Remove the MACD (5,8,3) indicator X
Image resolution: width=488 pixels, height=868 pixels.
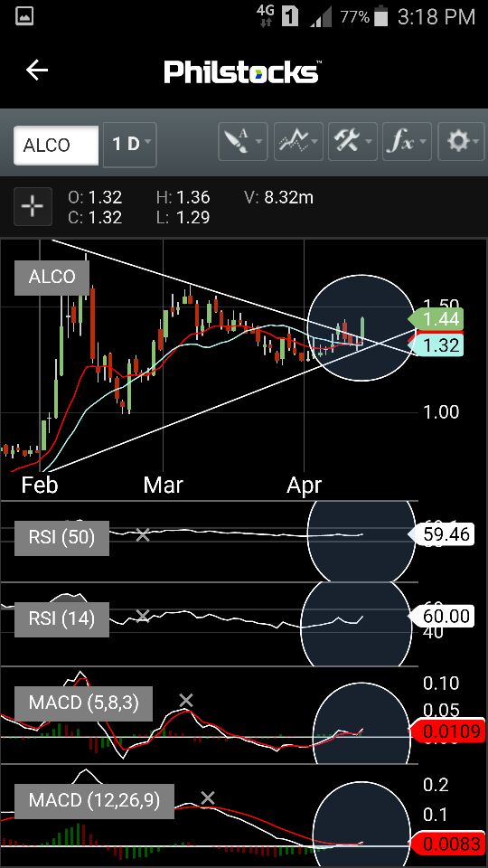(x=186, y=700)
